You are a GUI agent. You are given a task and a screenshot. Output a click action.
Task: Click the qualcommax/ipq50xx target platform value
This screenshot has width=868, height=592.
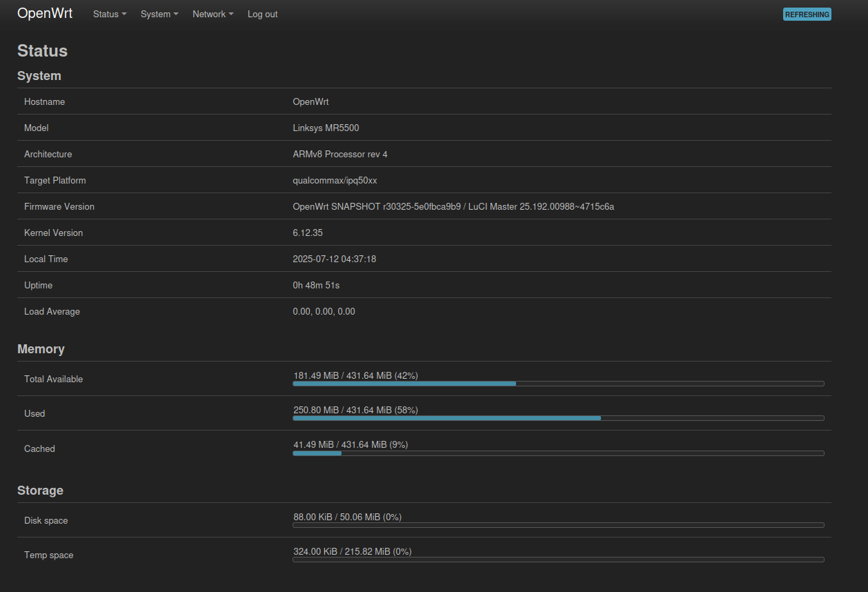click(335, 181)
